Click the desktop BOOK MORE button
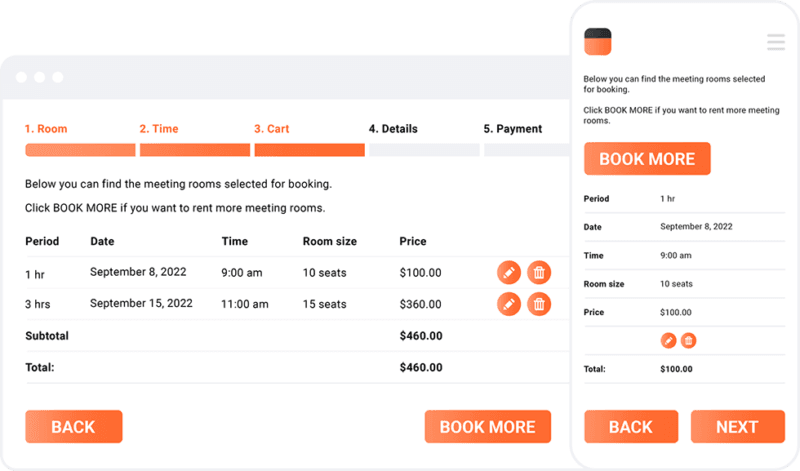This screenshot has height=471, width=800. click(x=488, y=427)
